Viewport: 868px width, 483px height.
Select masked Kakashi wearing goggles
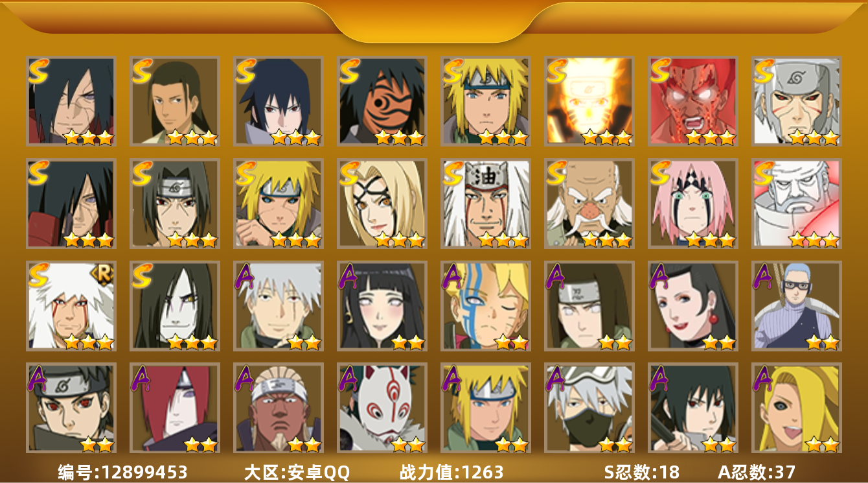589,408
